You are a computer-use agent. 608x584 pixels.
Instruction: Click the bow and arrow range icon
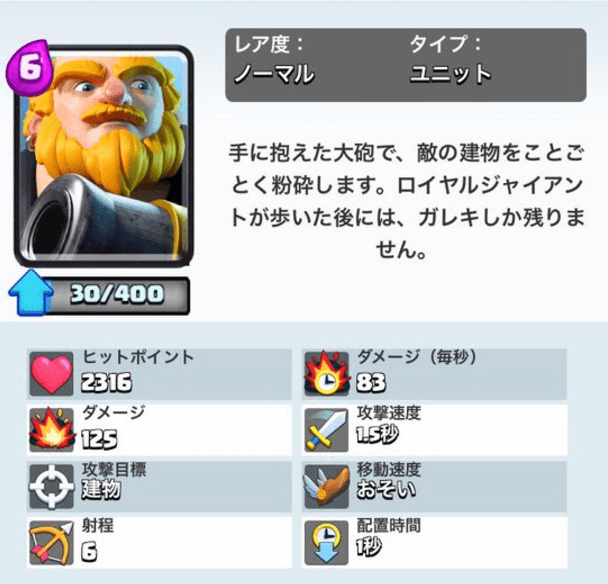click(52, 543)
